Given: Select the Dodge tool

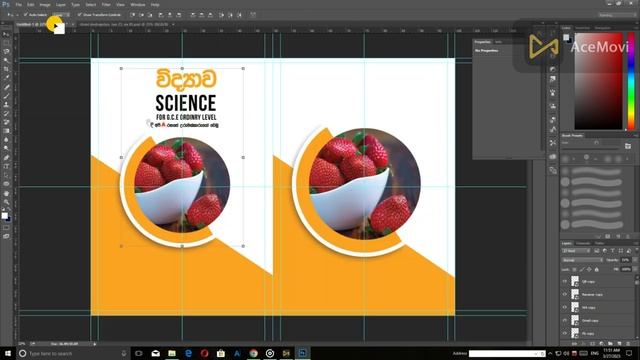Looking at the screenshot, I should (x=6, y=148).
